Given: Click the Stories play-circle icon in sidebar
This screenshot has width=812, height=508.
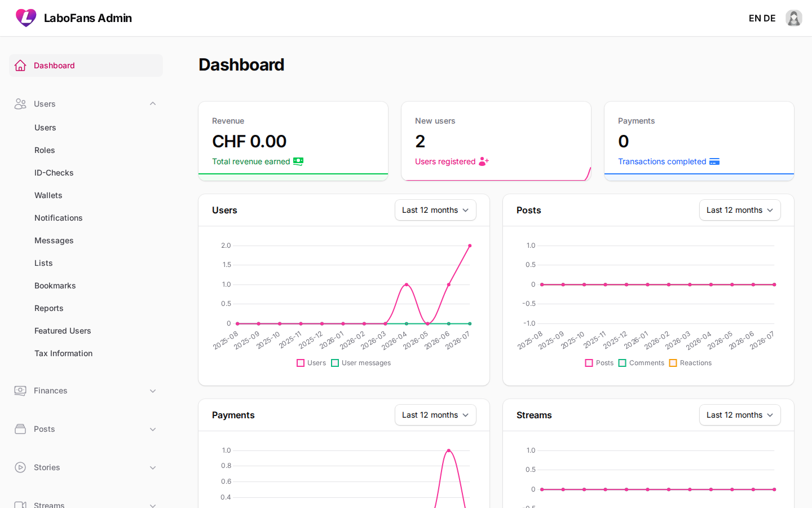Looking at the screenshot, I should (20, 467).
